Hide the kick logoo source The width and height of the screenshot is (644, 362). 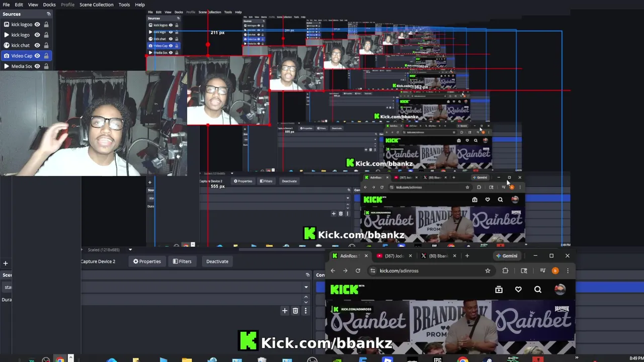(37, 24)
